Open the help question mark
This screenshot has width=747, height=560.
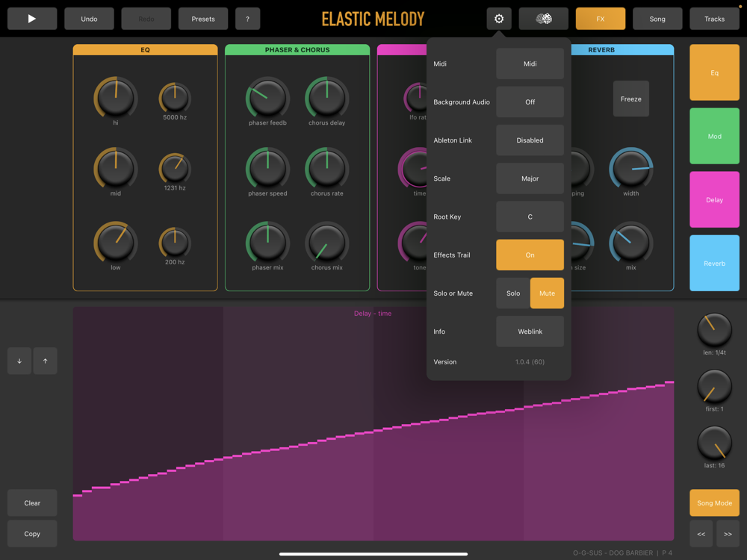[x=248, y=19]
